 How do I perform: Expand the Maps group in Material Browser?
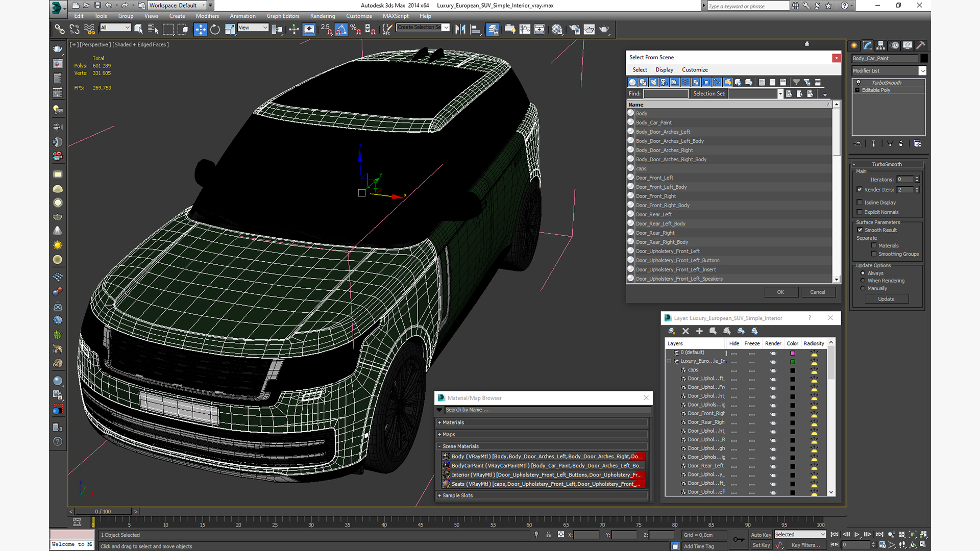(x=439, y=435)
